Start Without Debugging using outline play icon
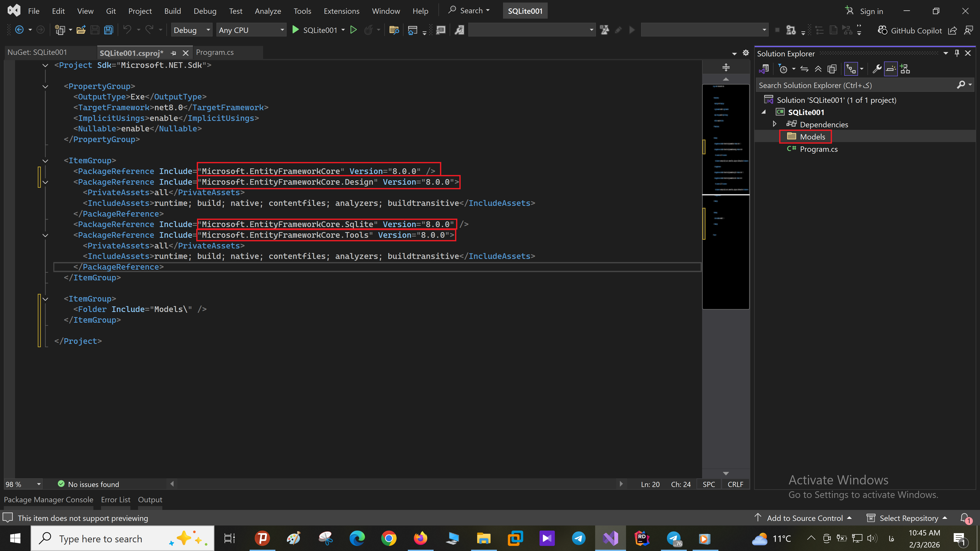 pyautogui.click(x=353, y=30)
